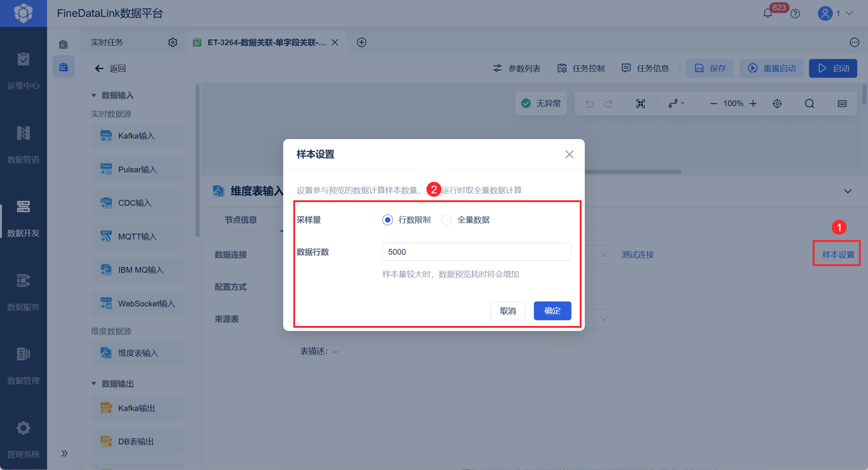The height and width of the screenshot is (470, 868).
Task: Select the 全量数据 radio option
Action: [x=447, y=220]
